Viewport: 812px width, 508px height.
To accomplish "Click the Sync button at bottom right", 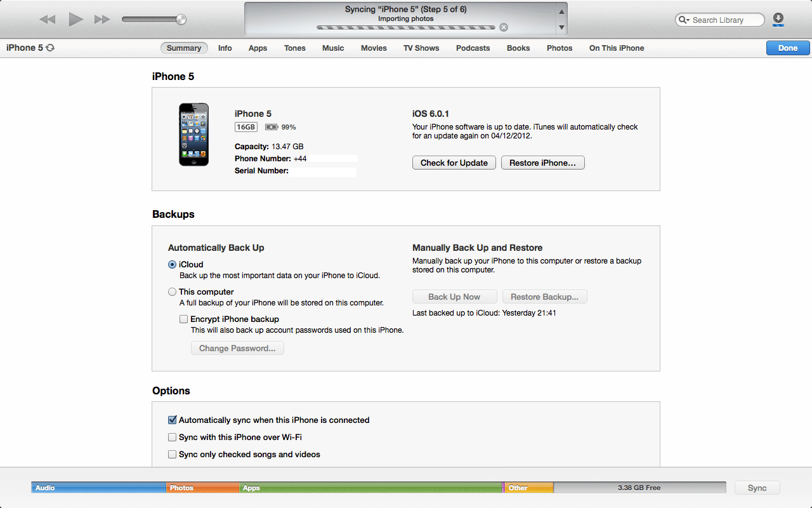I will pos(757,488).
